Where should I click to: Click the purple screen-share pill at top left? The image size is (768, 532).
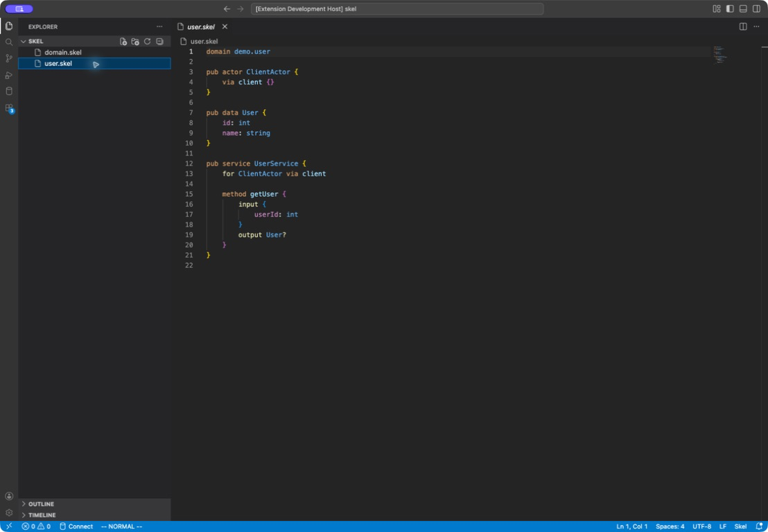tap(19, 9)
